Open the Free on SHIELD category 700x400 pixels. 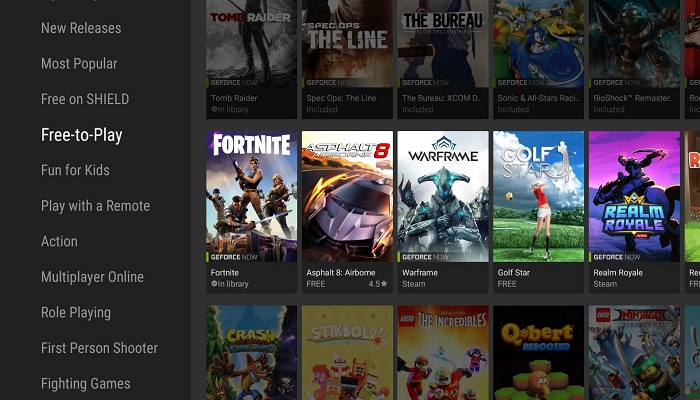[85, 99]
